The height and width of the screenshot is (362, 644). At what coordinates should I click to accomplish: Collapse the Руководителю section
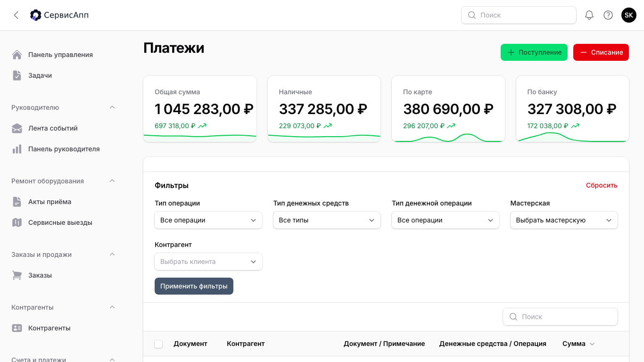[112, 107]
